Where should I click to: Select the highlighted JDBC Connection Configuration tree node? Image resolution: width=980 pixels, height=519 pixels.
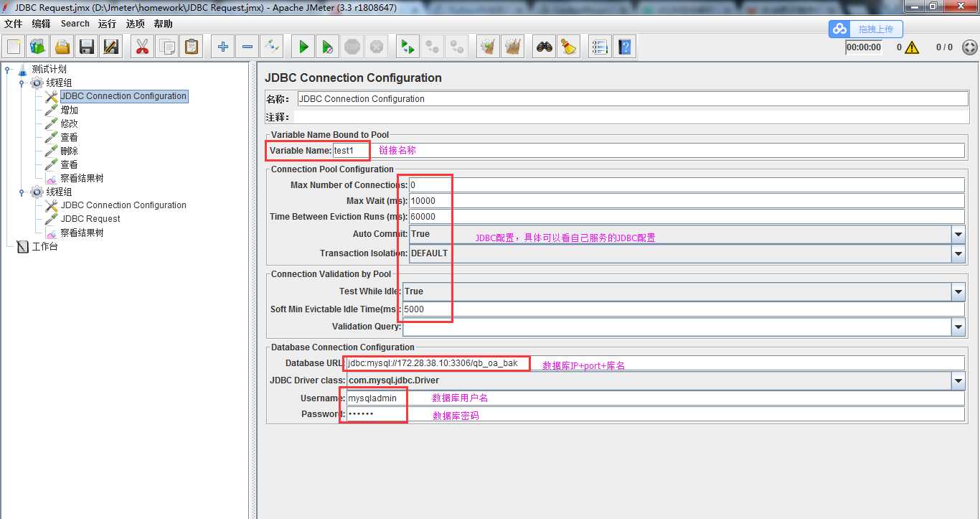(x=123, y=96)
